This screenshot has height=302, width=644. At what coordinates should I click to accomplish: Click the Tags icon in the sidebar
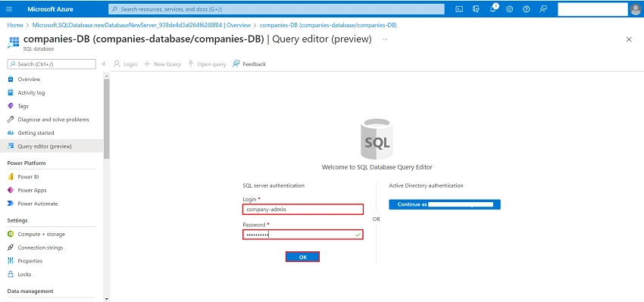(x=11, y=106)
